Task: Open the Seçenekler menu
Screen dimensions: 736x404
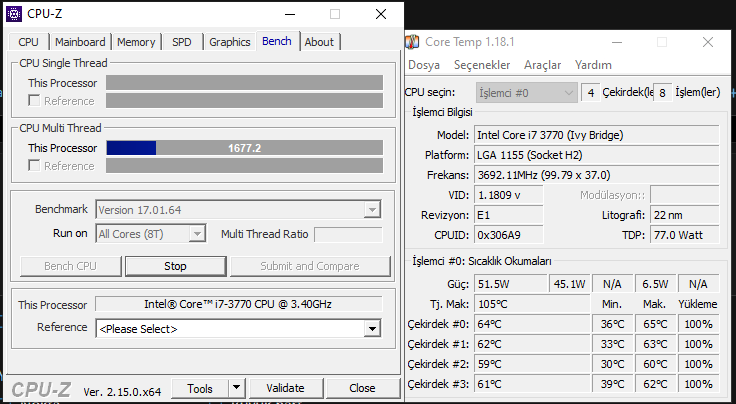Action: click(x=482, y=65)
